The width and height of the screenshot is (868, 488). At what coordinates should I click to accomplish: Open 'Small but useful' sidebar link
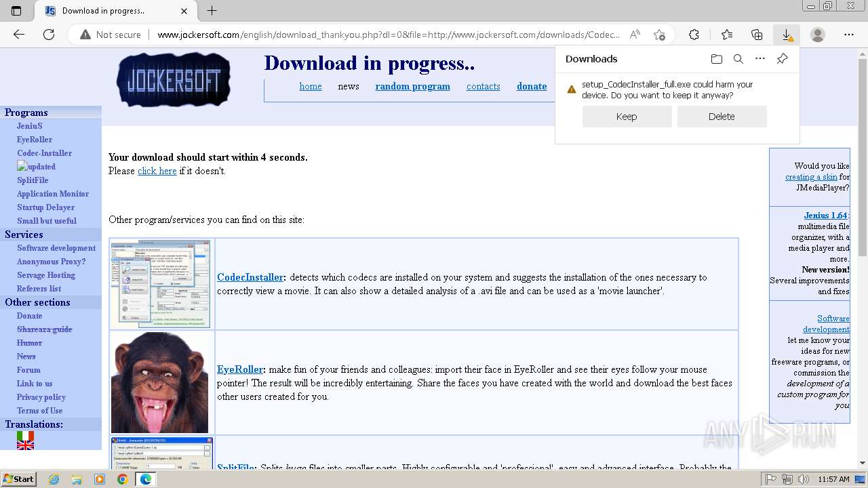47,221
